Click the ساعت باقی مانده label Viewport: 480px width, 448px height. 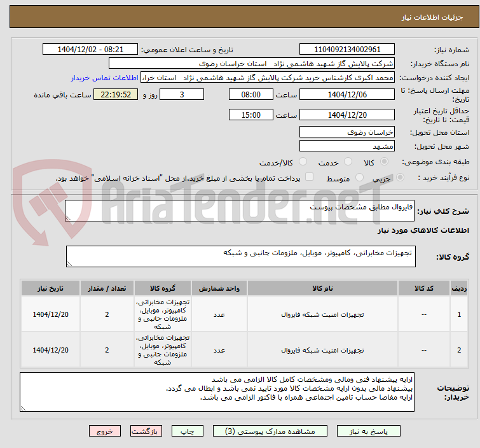click(62, 95)
